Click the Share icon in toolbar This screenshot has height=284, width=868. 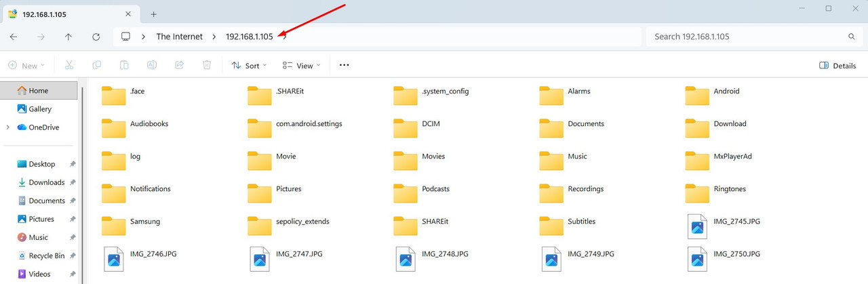(179, 65)
